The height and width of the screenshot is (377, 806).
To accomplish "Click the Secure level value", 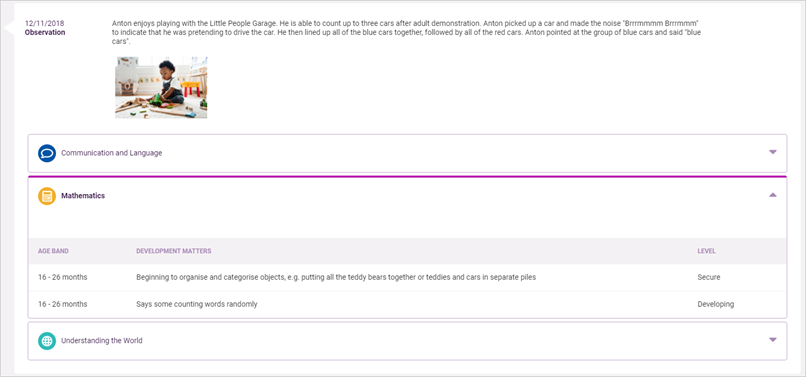I will pos(709,277).
